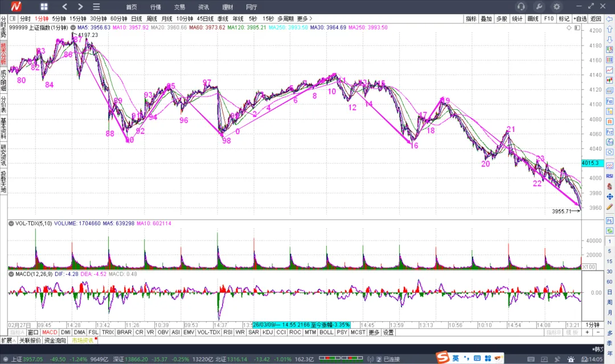The height and width of the screenshot is (364, 615).
Task: Click the F12 icon in right sidebar
Action: click(x=609, y=132)
